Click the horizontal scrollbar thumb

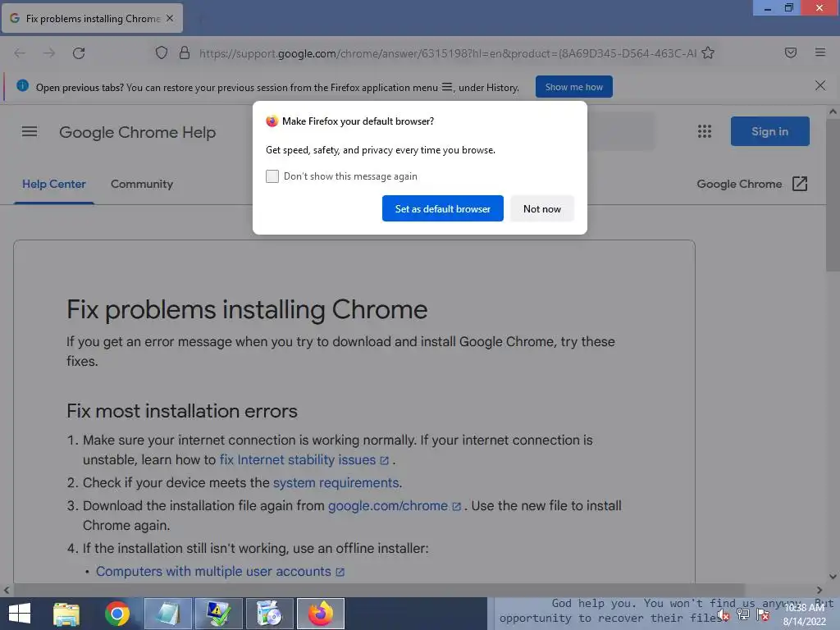[x=378, y=590]
